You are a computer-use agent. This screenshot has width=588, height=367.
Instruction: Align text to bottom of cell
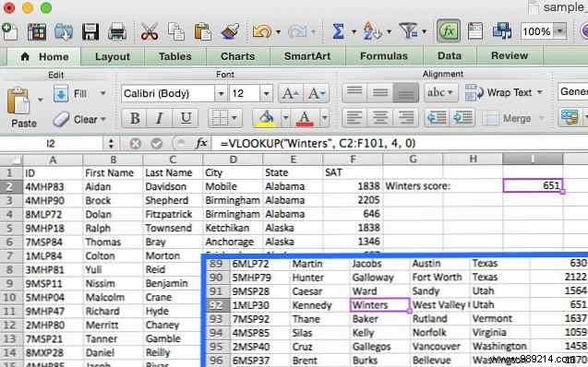coord(406,92)
